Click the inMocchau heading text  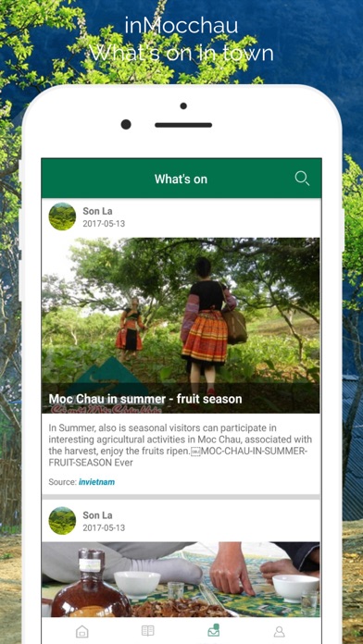[181, 26]
